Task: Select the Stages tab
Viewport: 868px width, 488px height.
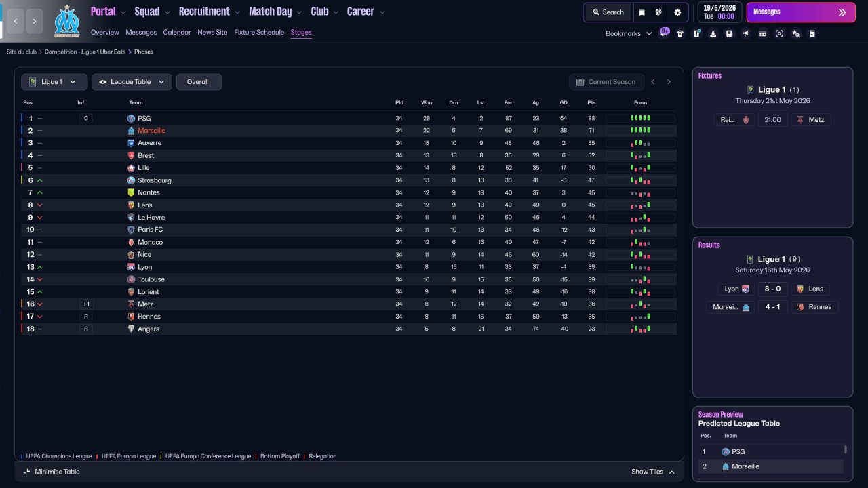Action: point(301,32)
